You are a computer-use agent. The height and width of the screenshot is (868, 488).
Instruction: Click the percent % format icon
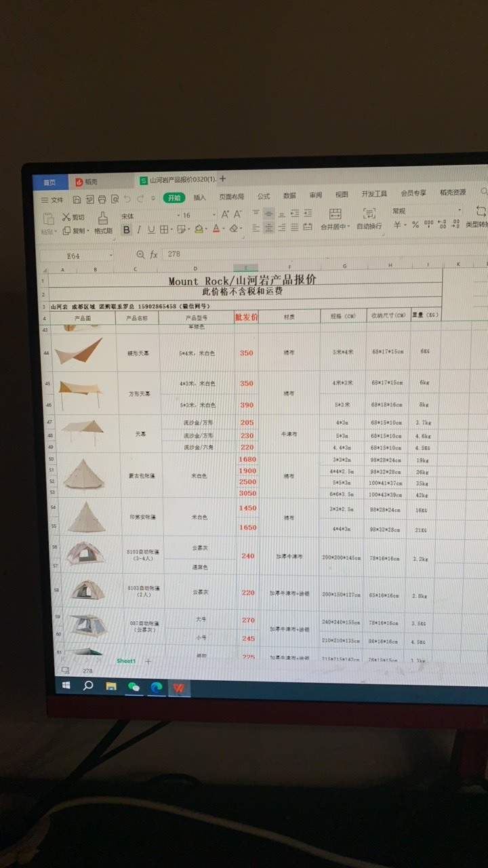pyautogui.click(x=415, y=224)
